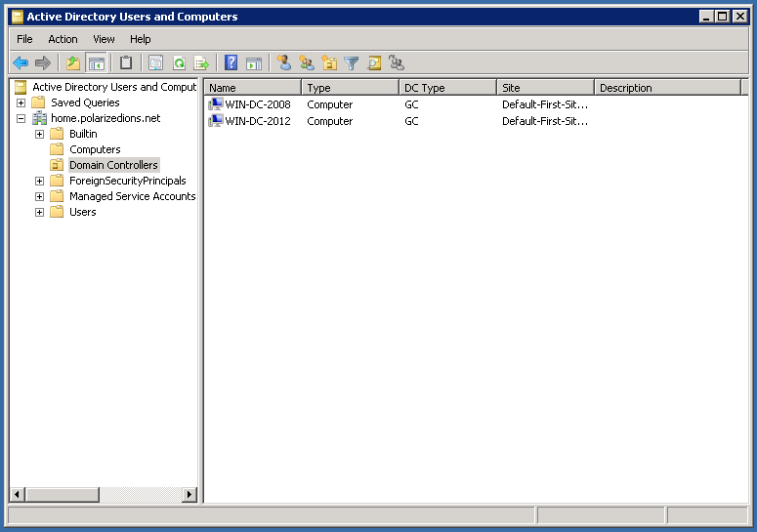This screenshot has width=757, height=532.
Task: Click the tree pane horizontal scrollbar right arrow
Action: (x=189, y=495)
